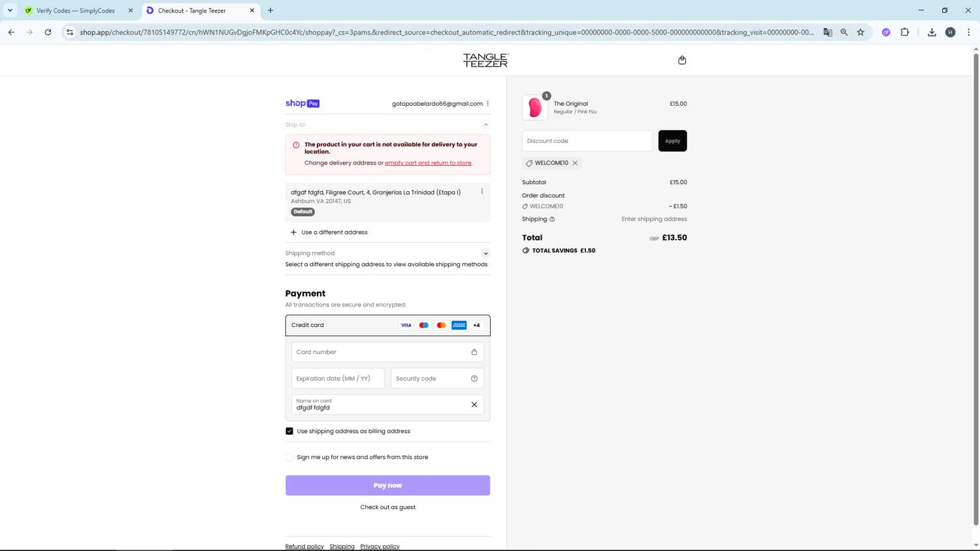The image size is (980, 551).
Task: Click the +4 more card types badge
Action: [477, 325]
